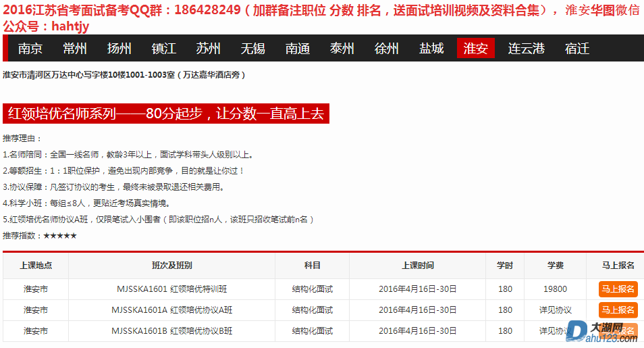Screen dimensions: 644x348
Task: Click the 学时 column header
Action: coord(505,266)
